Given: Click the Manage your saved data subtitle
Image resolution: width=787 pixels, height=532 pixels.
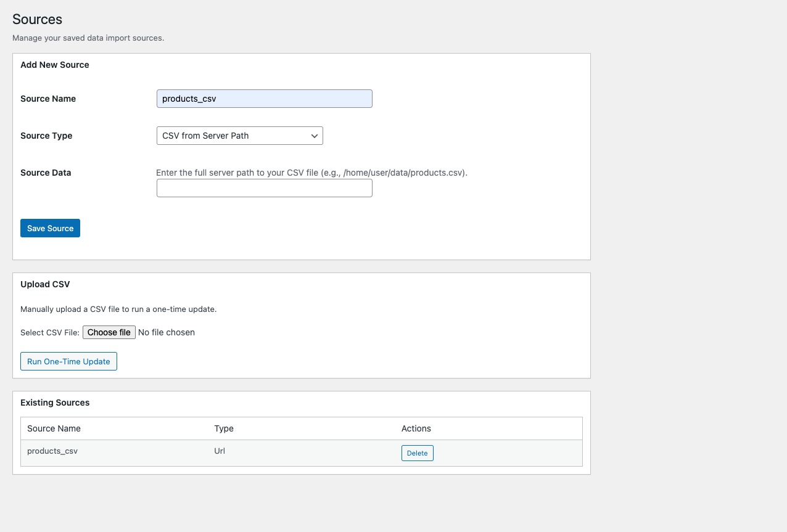Looking at the screenshot, I should pos(88,38).
